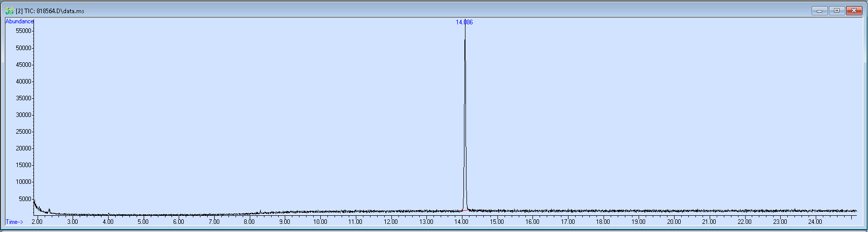Click the 5000 abundance tick label
Screen dimensions: 868x232
[25, 199]
